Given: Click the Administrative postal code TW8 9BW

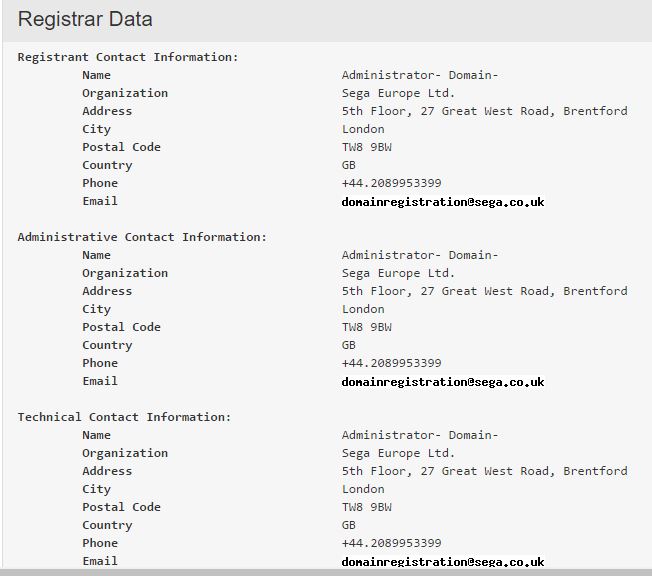Looking at the screenshot, I should click(367, 327).
